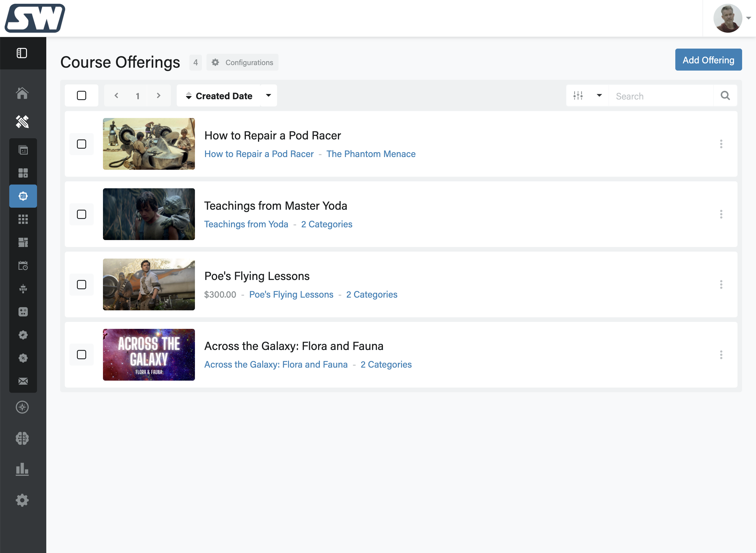Open the brain icon in sidebar
This screenshot has width=756, height=553.
[x=23, y=438]
